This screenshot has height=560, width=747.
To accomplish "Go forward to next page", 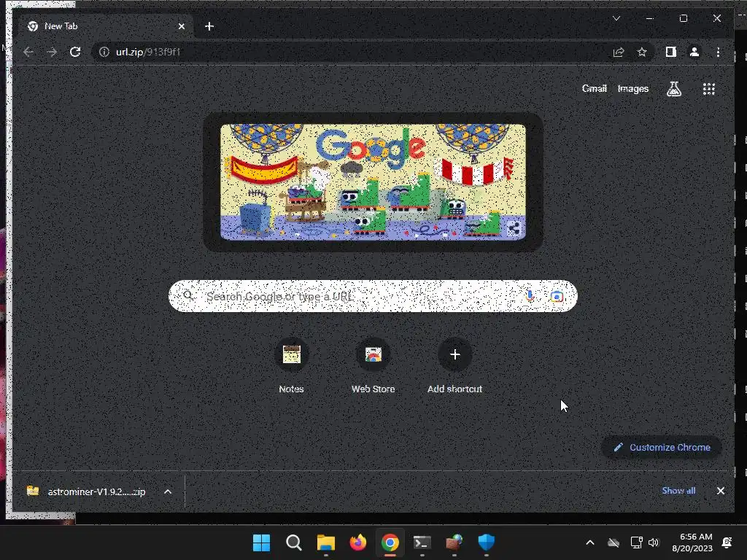I will coord(52,52).
